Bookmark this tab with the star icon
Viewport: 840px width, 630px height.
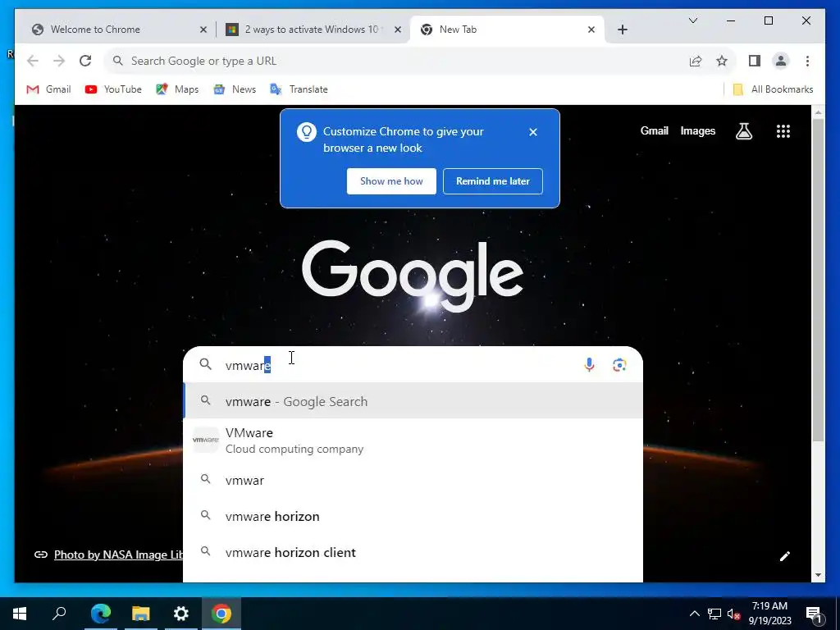(722, 61)
